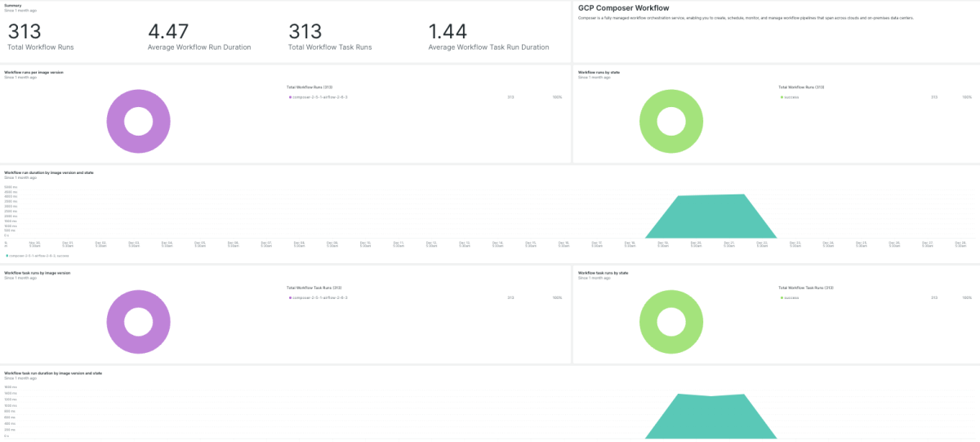Select the 1.44 average task run duration value
Image resolution: width=980 pixels, height=442 pixels.
tap(449, 32)
